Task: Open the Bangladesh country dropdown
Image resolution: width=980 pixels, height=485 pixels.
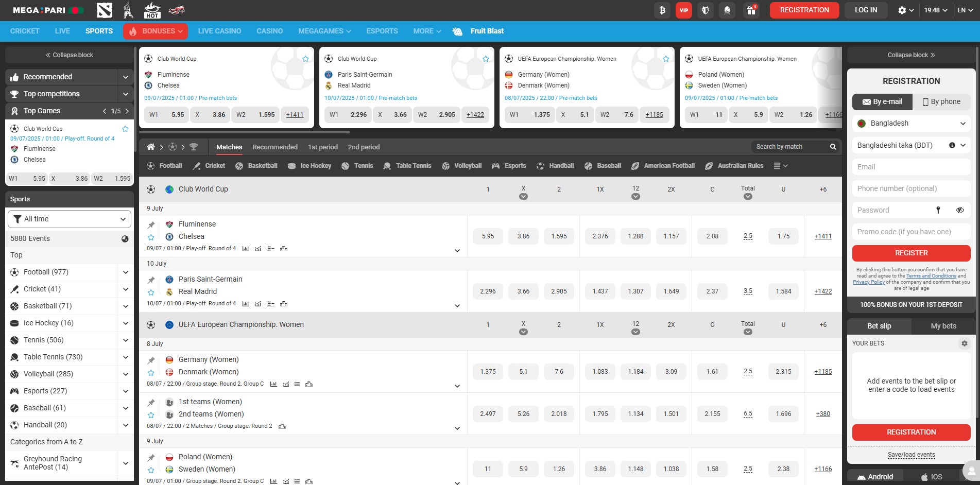Action: pyautogui.click(x=911, y=124)
